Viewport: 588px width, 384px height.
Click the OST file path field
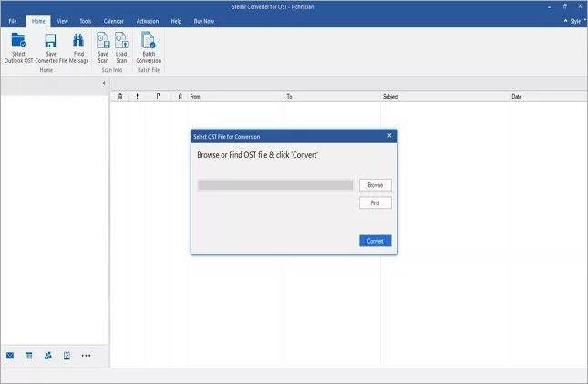[x=275, y=184]
